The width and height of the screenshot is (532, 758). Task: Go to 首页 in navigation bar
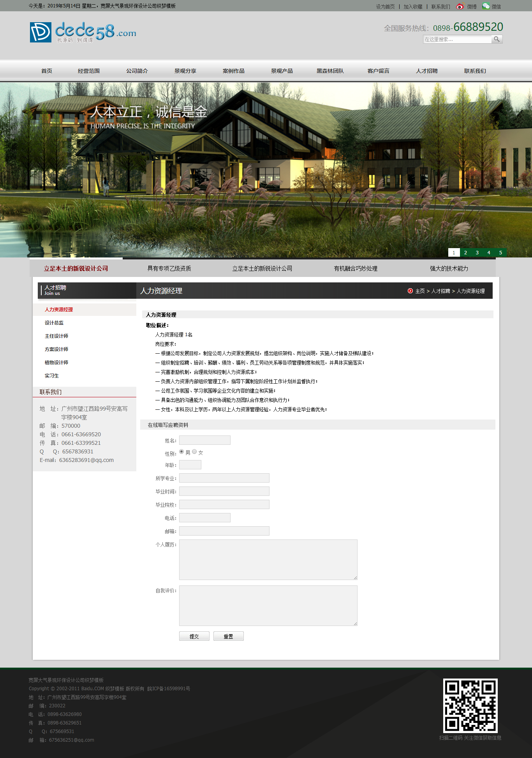coord(47,71)
